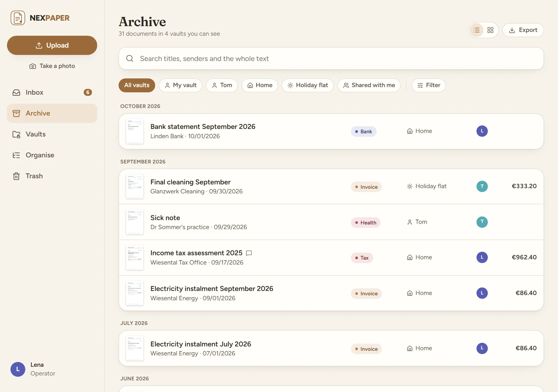Image resolution: width=558 pixels, height=392 pixels.
Task: Click the Health tag
Action: click(366, 223)
